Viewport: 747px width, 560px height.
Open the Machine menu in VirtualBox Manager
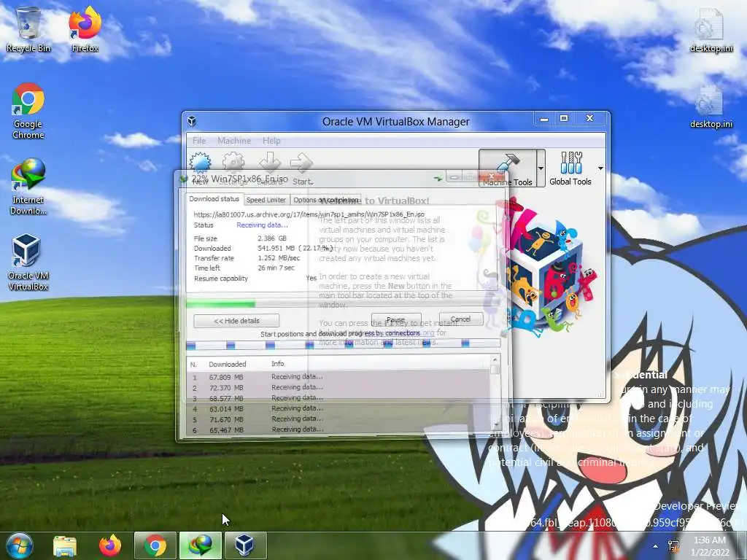coord(234,141)
